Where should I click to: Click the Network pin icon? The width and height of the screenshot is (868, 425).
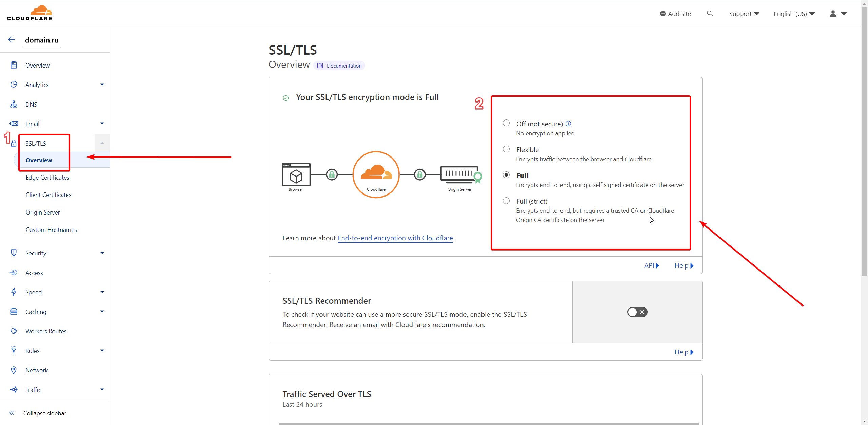point(14,370)
